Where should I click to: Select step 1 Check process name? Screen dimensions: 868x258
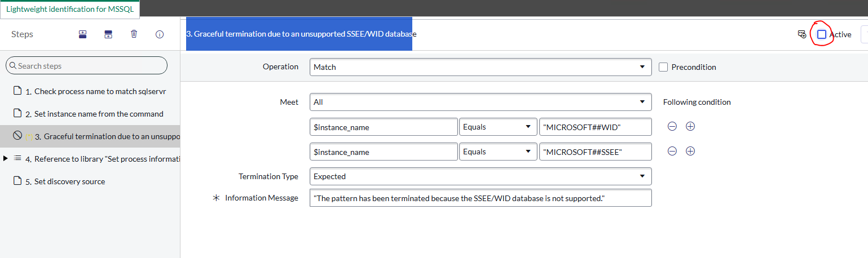(99, 91)
